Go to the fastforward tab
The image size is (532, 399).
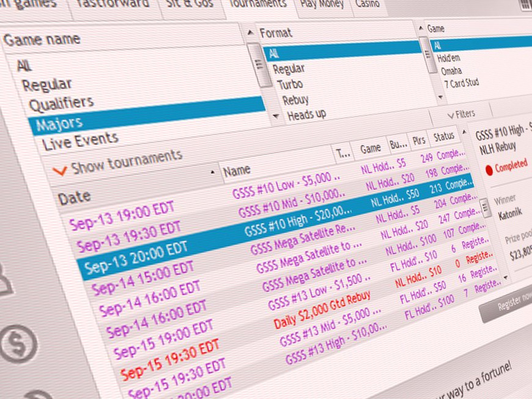(x=113, y=5)
